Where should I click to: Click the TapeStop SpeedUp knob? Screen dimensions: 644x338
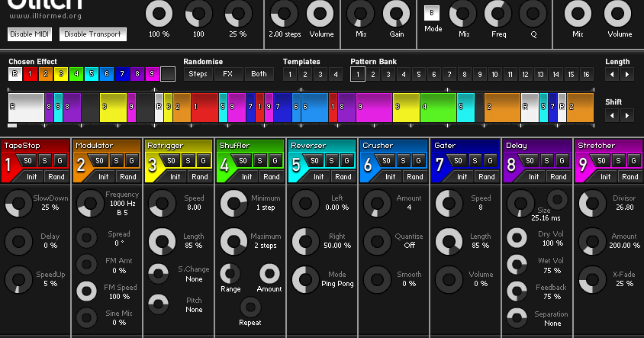pos(18,279)
